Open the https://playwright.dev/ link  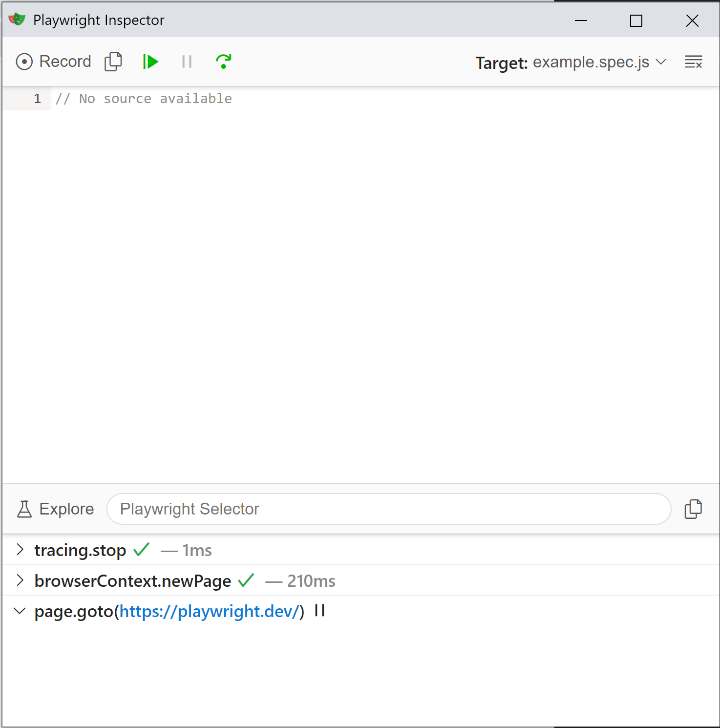[209, 611]
